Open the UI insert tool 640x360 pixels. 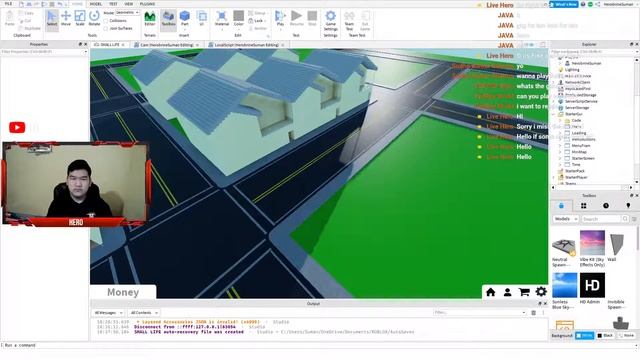tap(202, 19)
